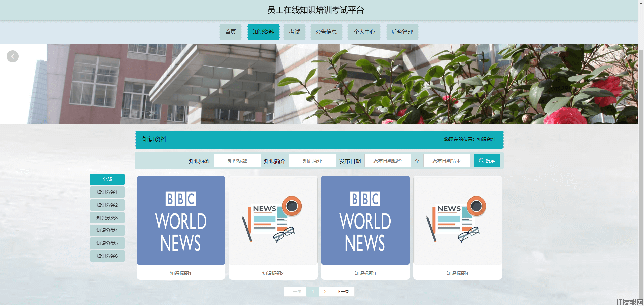Focus the 知识简介 search input

[x=313, y=161]
